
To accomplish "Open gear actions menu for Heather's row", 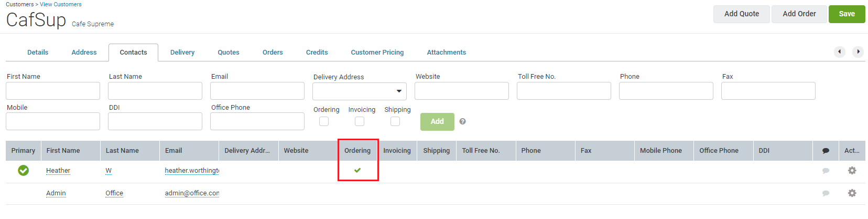I will click(852, 171).
